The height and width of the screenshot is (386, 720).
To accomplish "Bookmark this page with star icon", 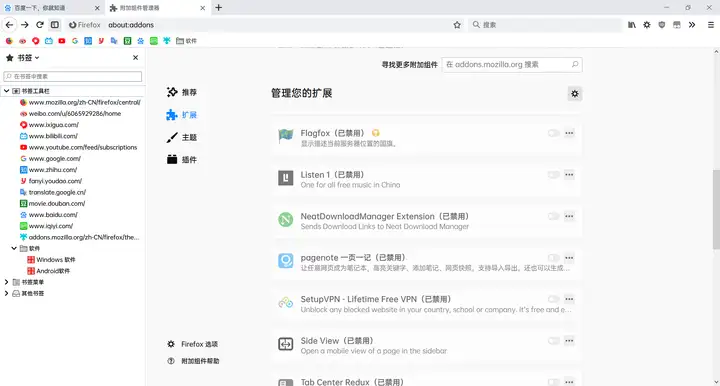I will click(x=457, y=25).
